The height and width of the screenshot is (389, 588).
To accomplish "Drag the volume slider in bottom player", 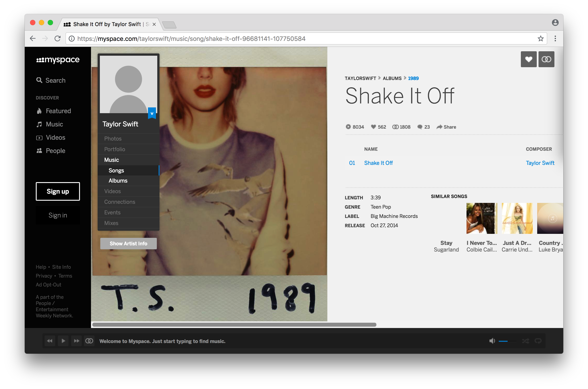I will (x=508, y=341).
